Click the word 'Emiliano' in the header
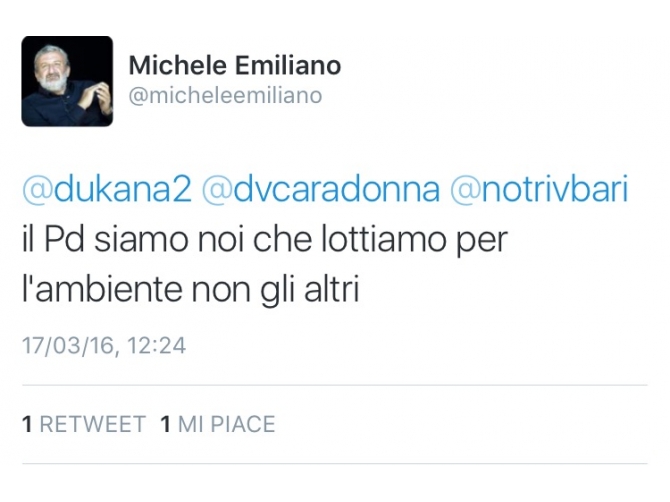 pyautogui.click(x=288, y=65)
